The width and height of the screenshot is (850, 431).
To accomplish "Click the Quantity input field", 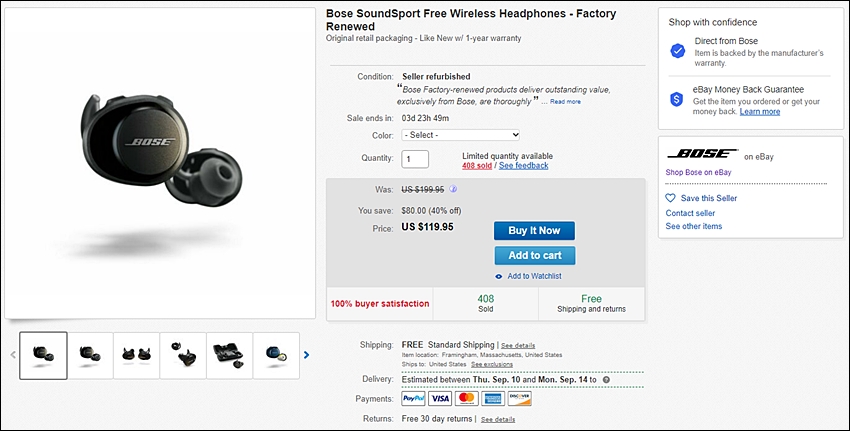I will coord(415,159).
